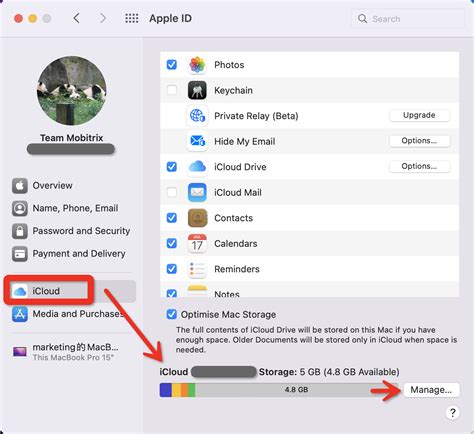Uncheck the Calendars checkbox
The image size is (474, 434).
point(172,243)
